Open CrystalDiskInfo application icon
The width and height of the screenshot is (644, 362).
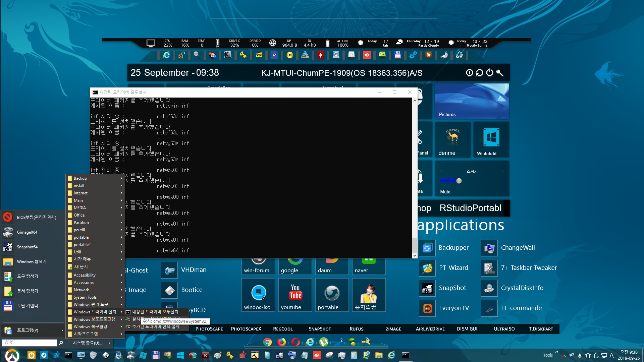489,288
